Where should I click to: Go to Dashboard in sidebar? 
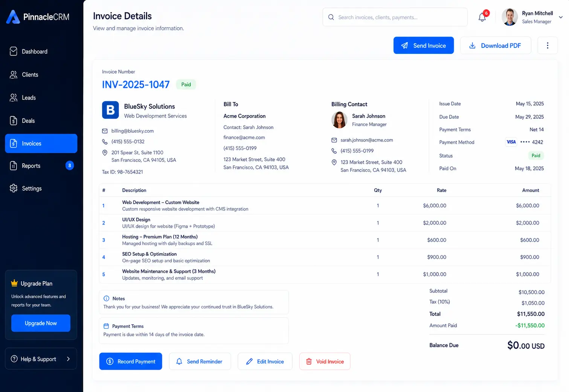41,52
